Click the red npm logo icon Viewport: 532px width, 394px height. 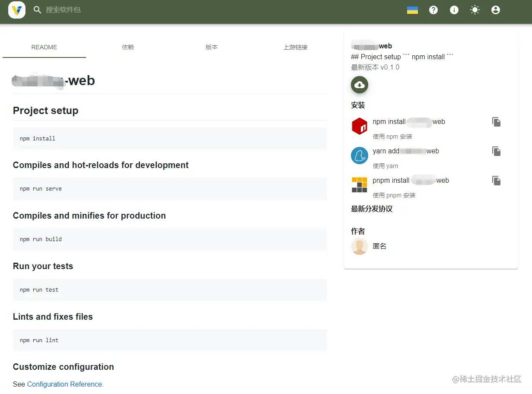[x=360, y=126]
